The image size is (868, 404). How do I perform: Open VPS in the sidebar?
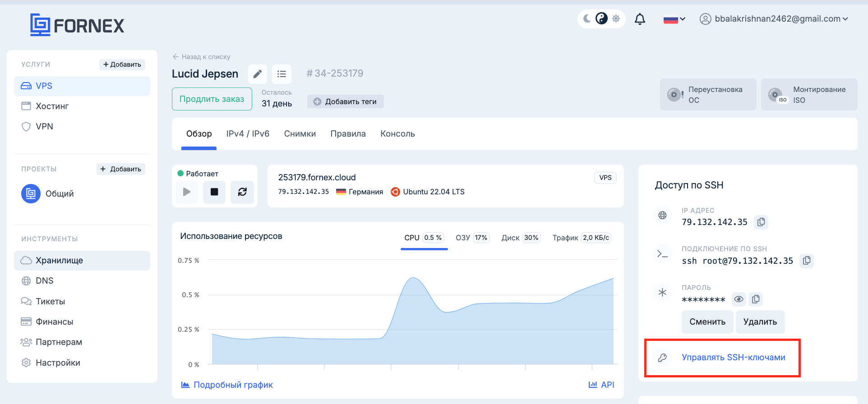click(x=82, y=86)
